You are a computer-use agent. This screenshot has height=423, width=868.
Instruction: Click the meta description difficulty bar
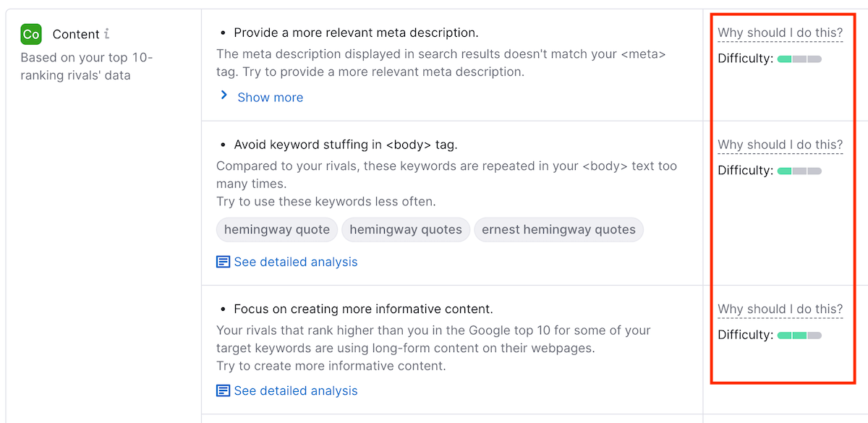pyautogui.click(x=799, y=59)
